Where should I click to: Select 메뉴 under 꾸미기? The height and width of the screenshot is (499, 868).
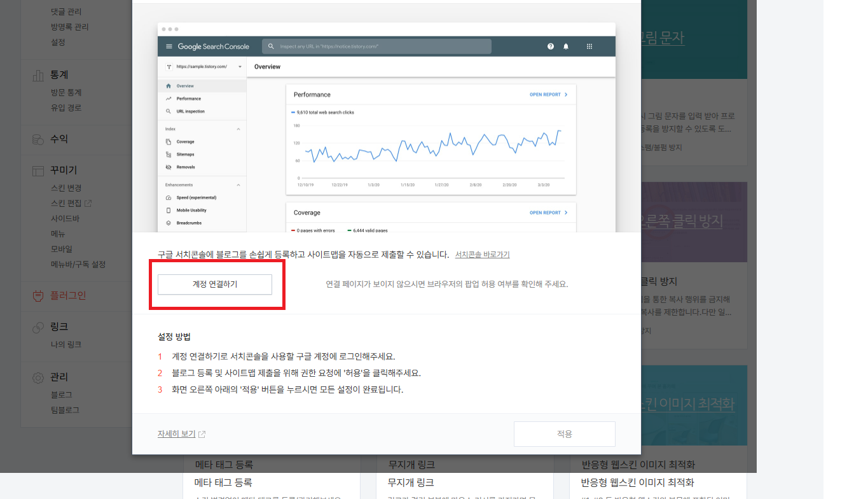(x=58, y=234)
